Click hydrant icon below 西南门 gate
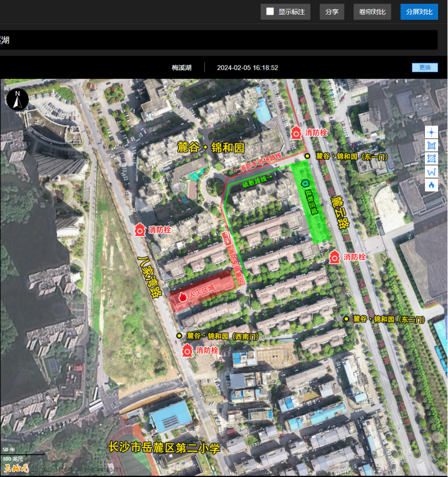This screenshot has width=448, height=477. (187, 350)
